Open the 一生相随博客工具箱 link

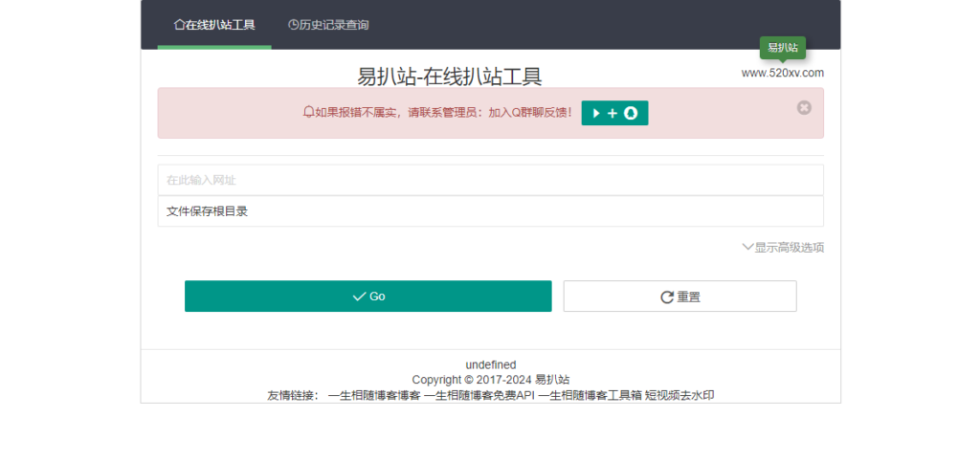590,395
